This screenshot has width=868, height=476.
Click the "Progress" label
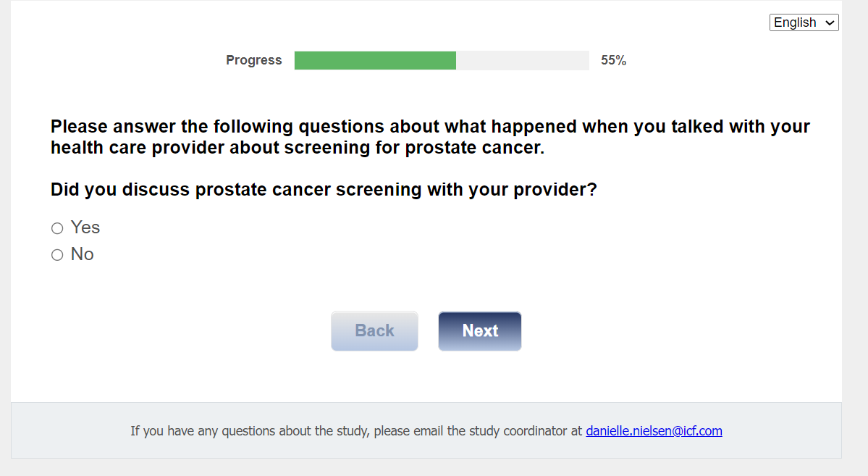[254, 61]
